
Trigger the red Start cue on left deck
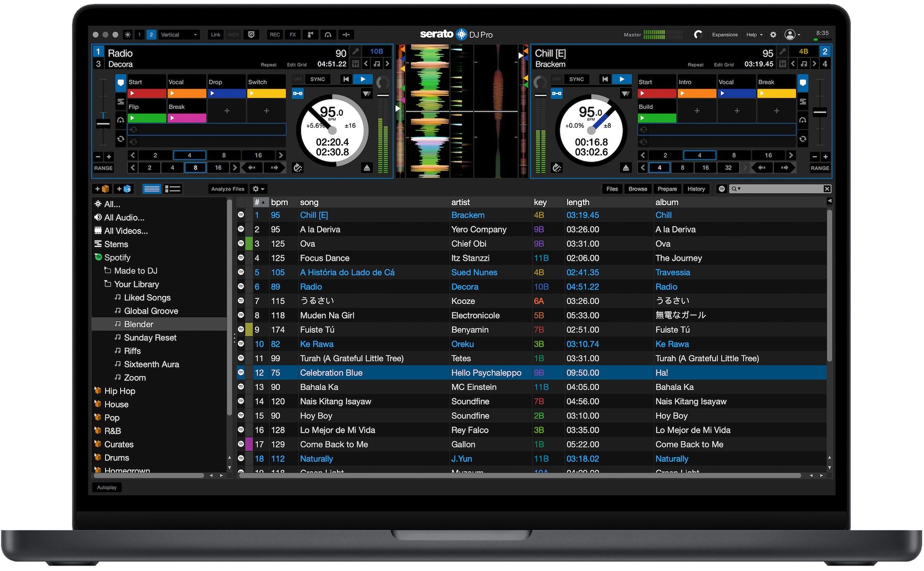146,93
